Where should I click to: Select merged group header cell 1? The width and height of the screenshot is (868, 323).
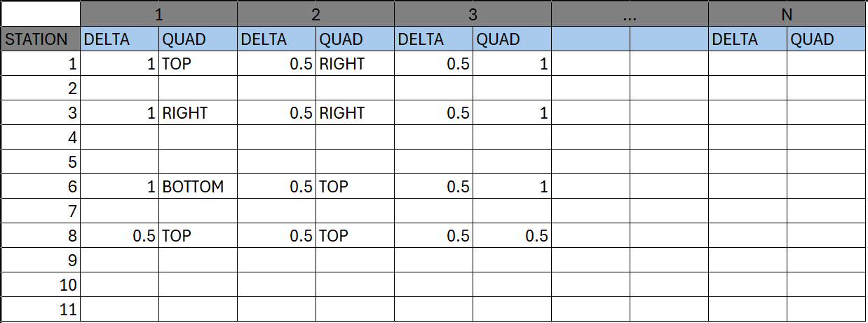click(158, 14)
